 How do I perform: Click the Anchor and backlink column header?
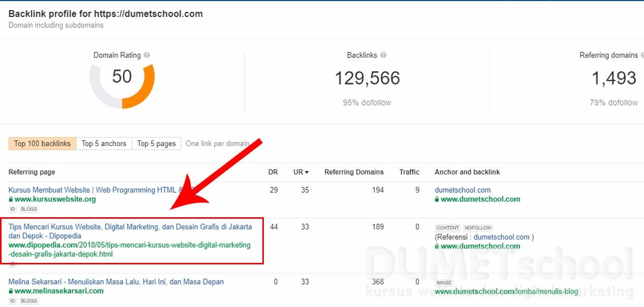pos(467,172)
